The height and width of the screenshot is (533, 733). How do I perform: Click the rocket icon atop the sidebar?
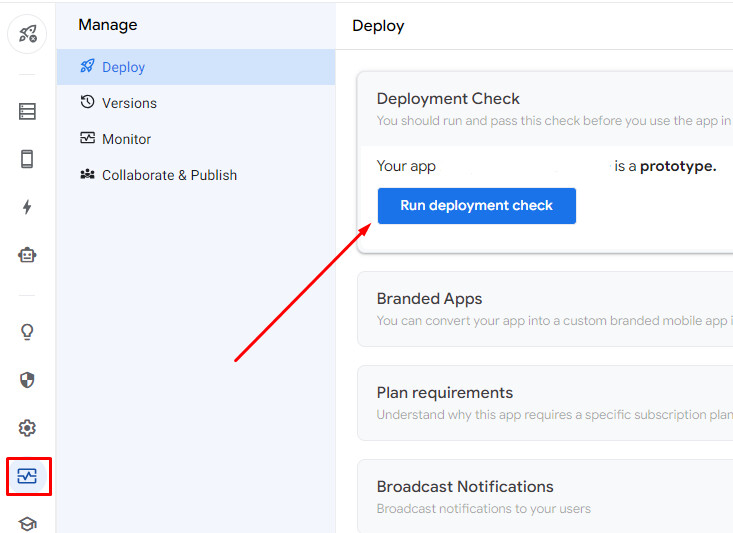pyautogui.click(x=27, y=35)
